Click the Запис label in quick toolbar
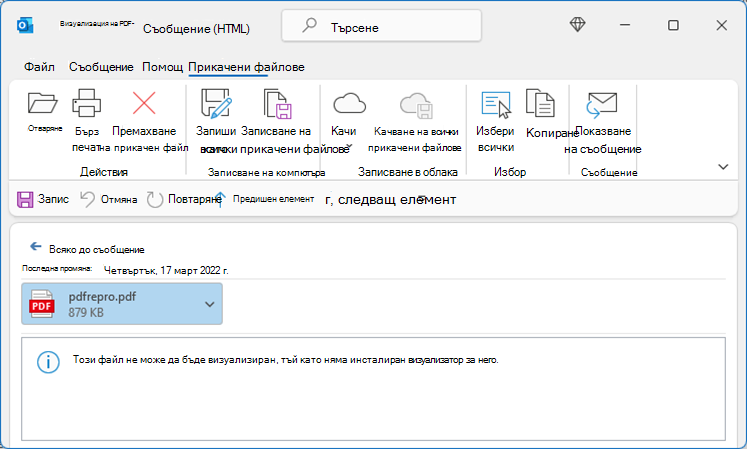 coord(53,199)
